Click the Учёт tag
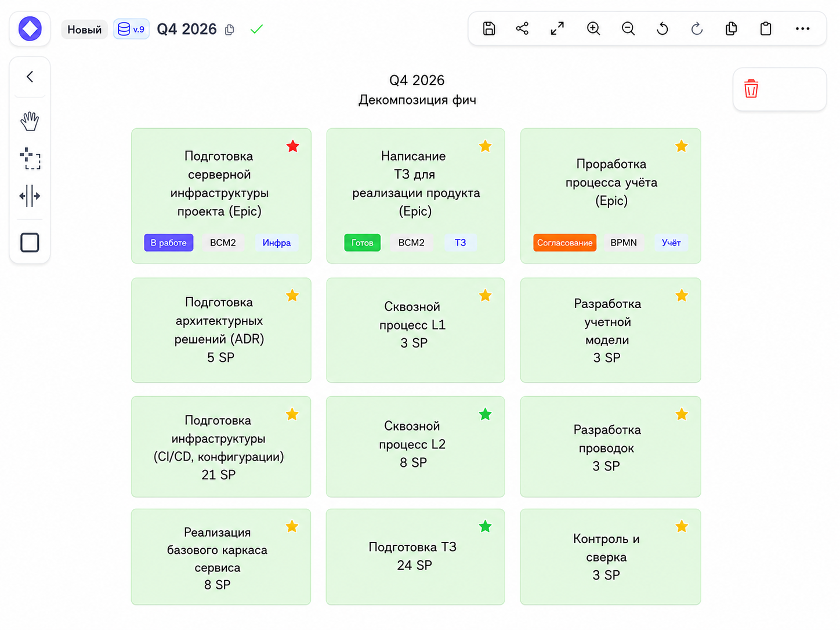The height and width of the screenshot is (630, 840). coord(671,242)
